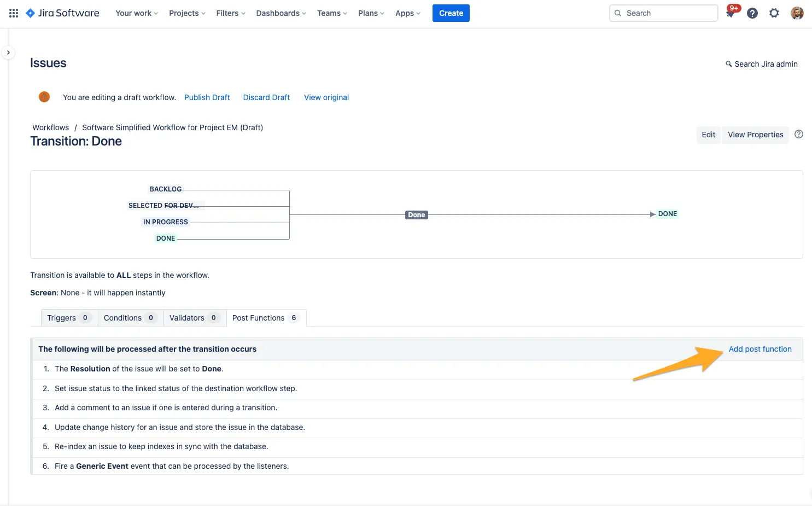
Task: Focus the top Search input field
Action: pyautogui.click(x=664, y=13)
